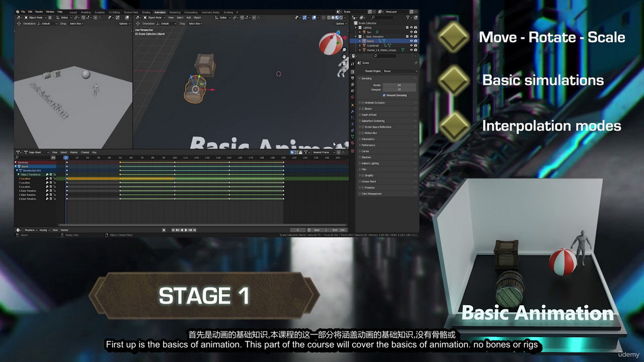The height and width of the screenshot is (362, 644).
Task: Click Options in the right viewport header
Action: (340, 24)
